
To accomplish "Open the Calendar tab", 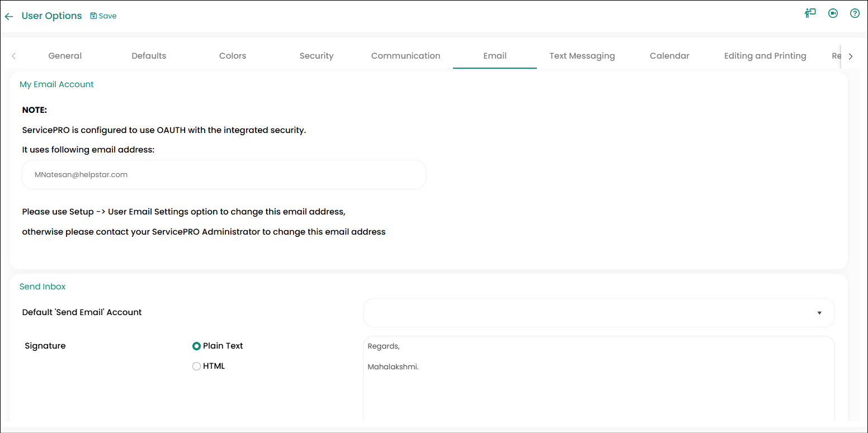I will point(669,56).
